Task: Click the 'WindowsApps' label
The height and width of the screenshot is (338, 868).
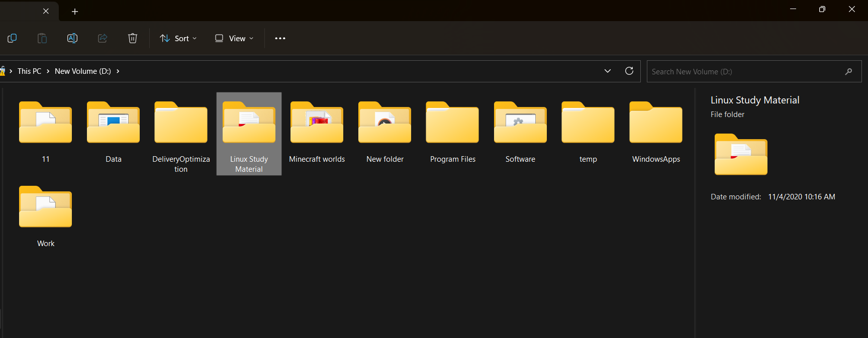Action: (x=656, y=159)
